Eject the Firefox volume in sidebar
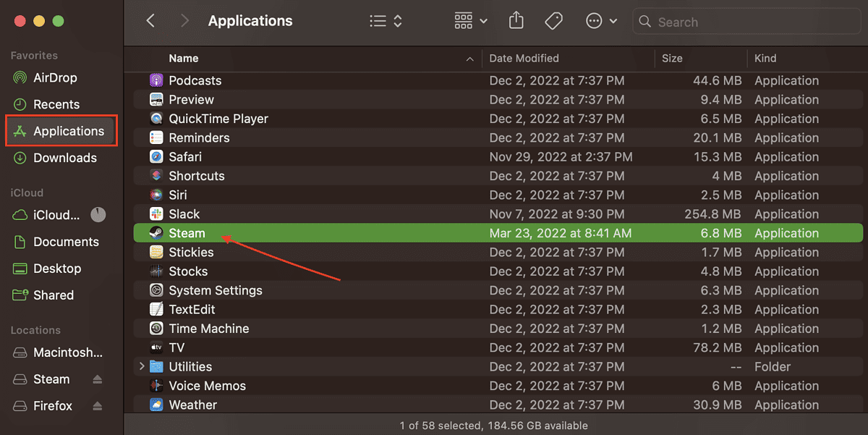 98,407
